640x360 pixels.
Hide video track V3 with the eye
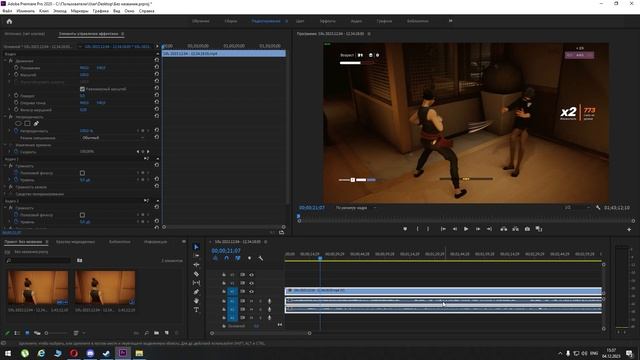[x=251, y=275]
